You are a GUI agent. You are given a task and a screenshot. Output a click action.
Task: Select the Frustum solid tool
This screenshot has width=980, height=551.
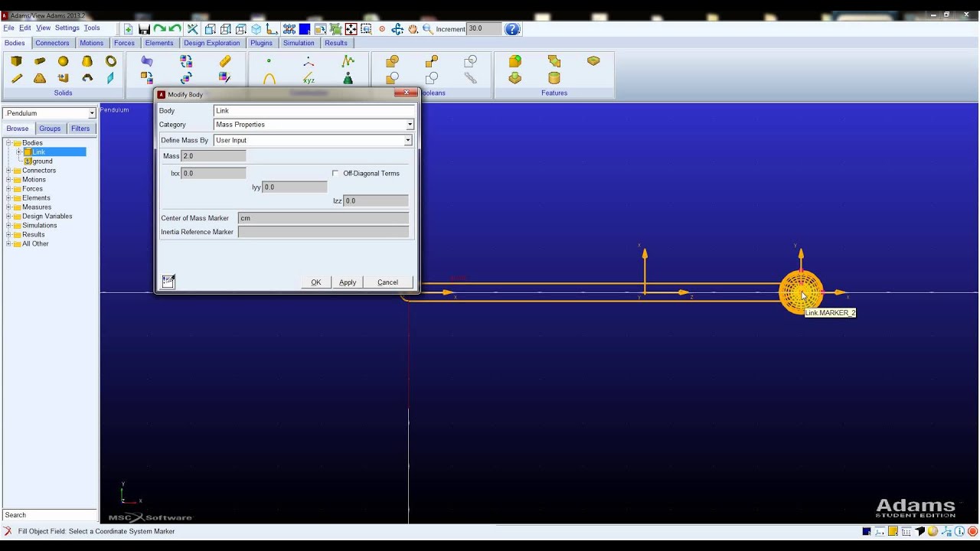click(87, 61)
